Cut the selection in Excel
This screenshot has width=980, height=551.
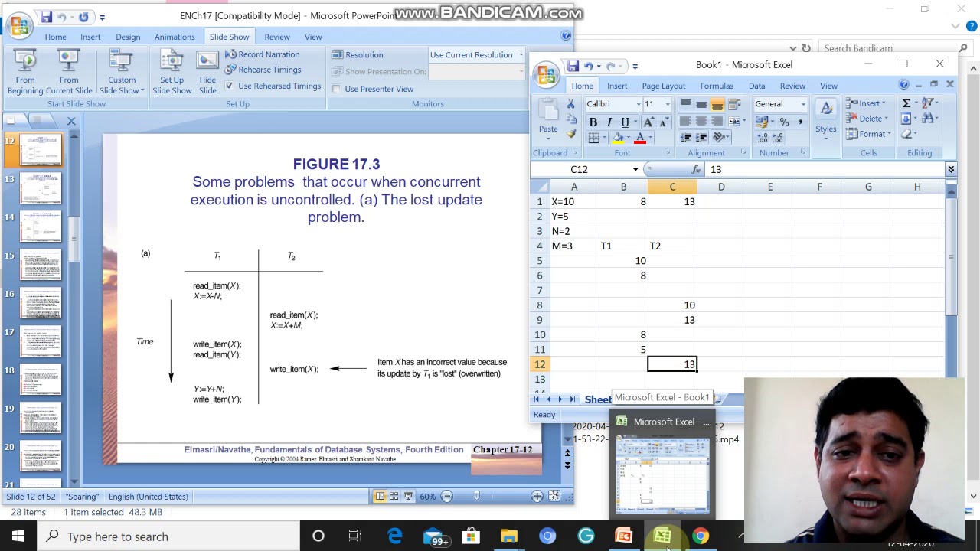[x=571, y=104]
